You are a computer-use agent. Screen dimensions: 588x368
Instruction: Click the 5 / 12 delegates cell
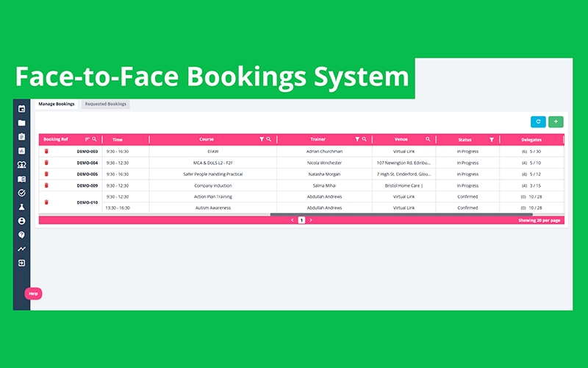click(531, 174)
